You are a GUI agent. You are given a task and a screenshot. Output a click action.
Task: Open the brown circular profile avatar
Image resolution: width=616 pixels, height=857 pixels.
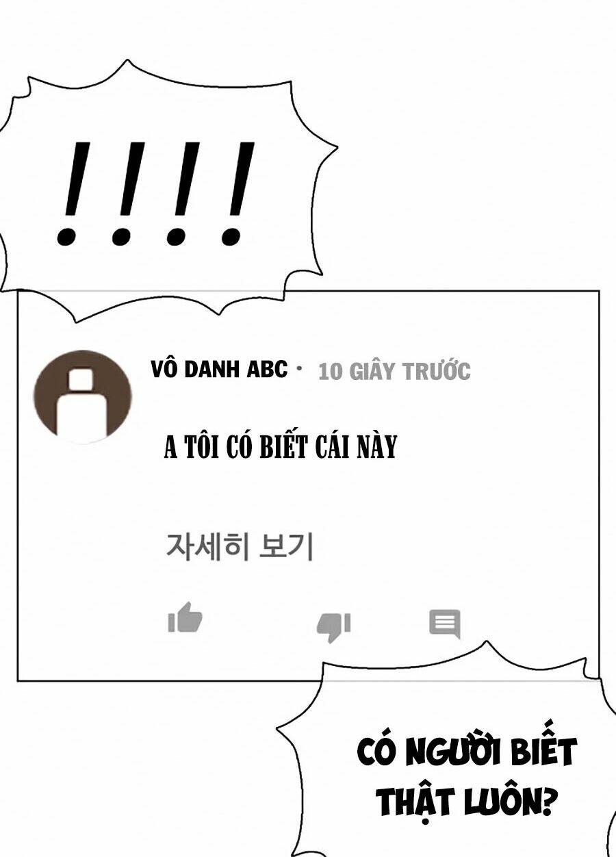click(x=82, y=396)
